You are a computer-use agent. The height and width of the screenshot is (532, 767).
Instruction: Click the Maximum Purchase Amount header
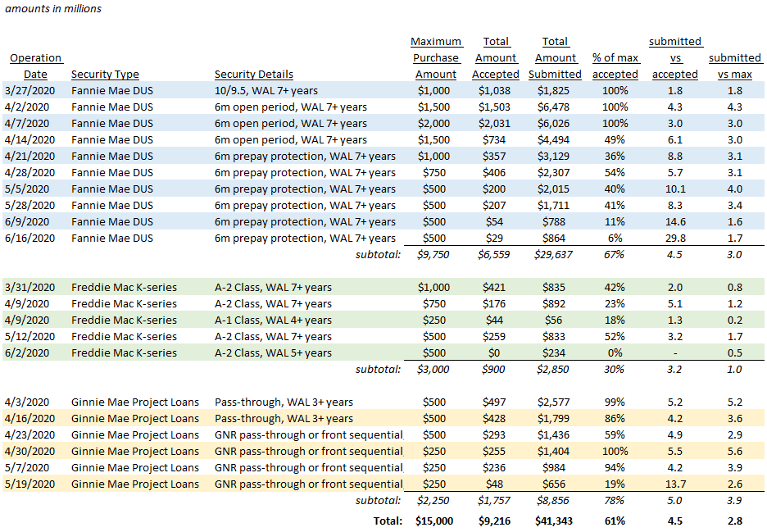coord(435,58)
